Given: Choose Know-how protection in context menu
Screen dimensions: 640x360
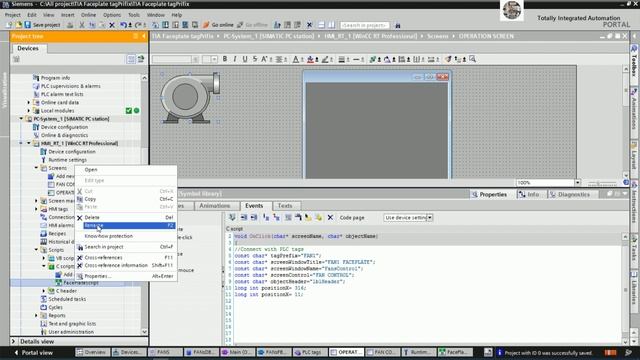Looking at the screenshot, I should (126, 236).
